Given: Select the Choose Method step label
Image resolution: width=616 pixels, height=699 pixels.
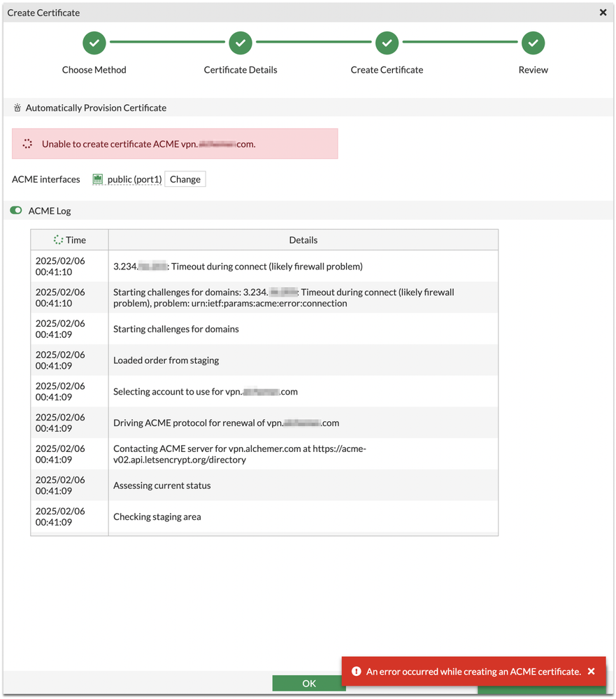Looking at the screenshot, I should click(94, 70).
